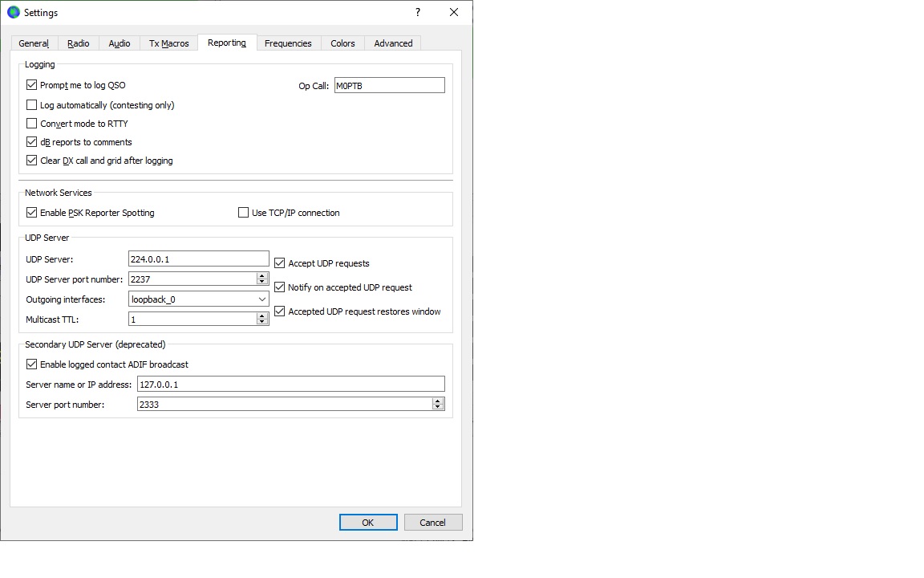Decrease UDP Server port number

263,283
